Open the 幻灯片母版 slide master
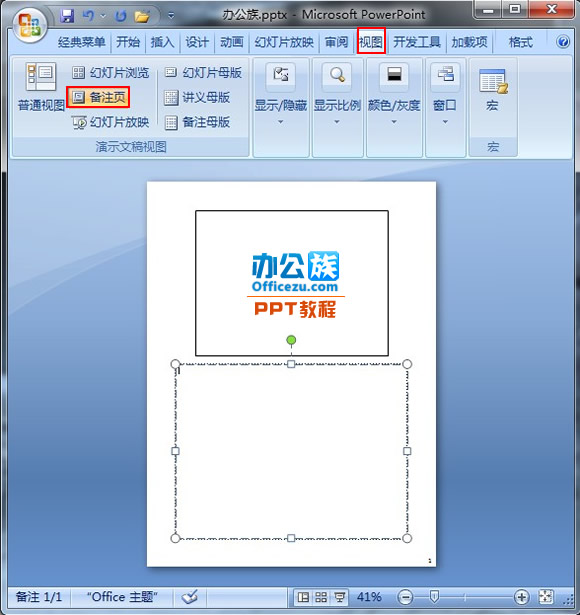This screenshot has width=580, height=615. (x=203, y=73)
